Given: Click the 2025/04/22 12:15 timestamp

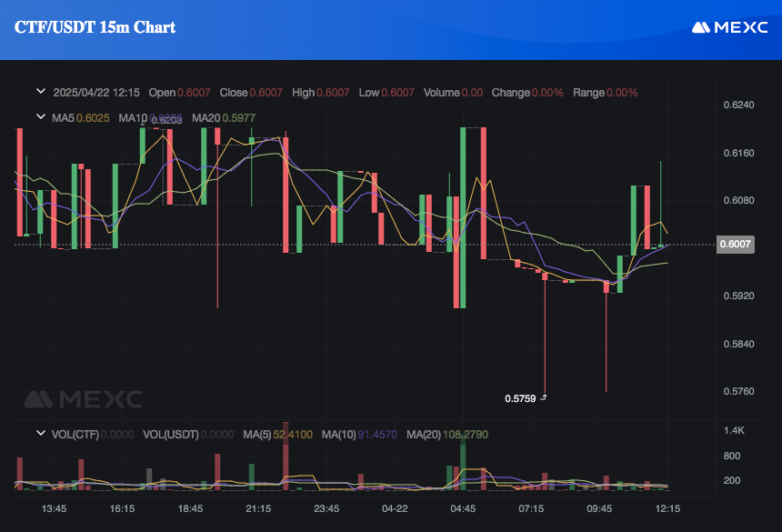Looking at the screenshot, I should pyautogui.click(x=96, y=92).
